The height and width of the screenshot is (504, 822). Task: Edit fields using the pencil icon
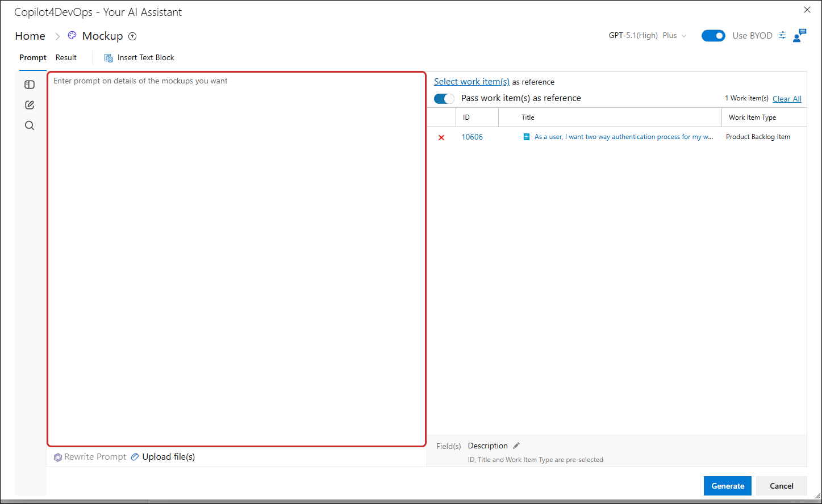516,446
